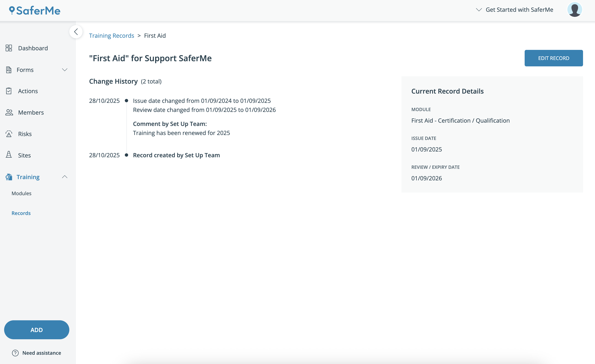Collapse the sidebar with the arrow button
The height and width of the screenshot is (364, 595).
tap(76, 32)
